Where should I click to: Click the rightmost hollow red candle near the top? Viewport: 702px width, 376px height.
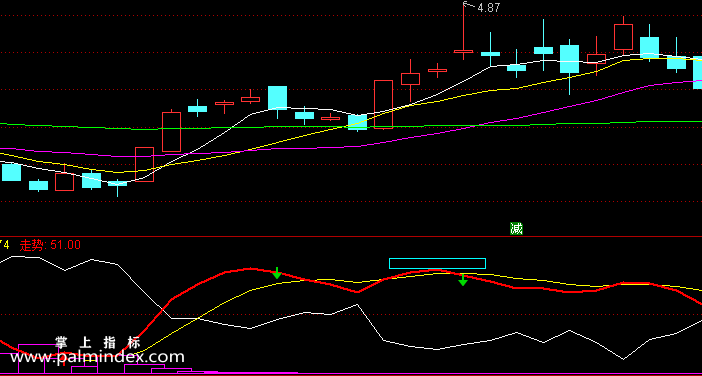tap(623, 36)
